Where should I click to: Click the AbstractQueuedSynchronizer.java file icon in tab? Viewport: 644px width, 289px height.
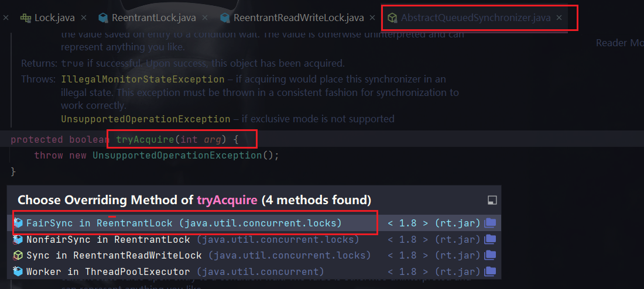(392, 18)
